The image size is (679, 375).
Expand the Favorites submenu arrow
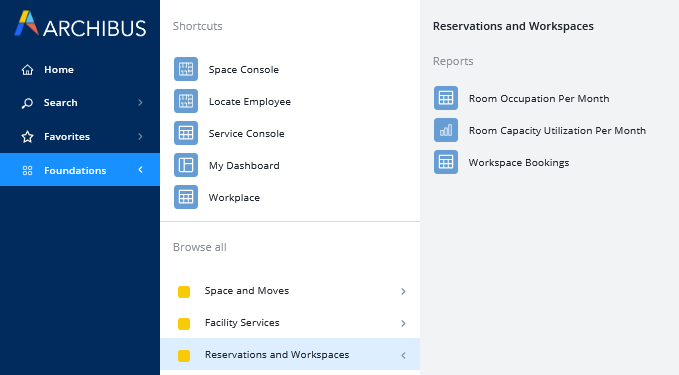pyautogui.click(x=140, y=136)
